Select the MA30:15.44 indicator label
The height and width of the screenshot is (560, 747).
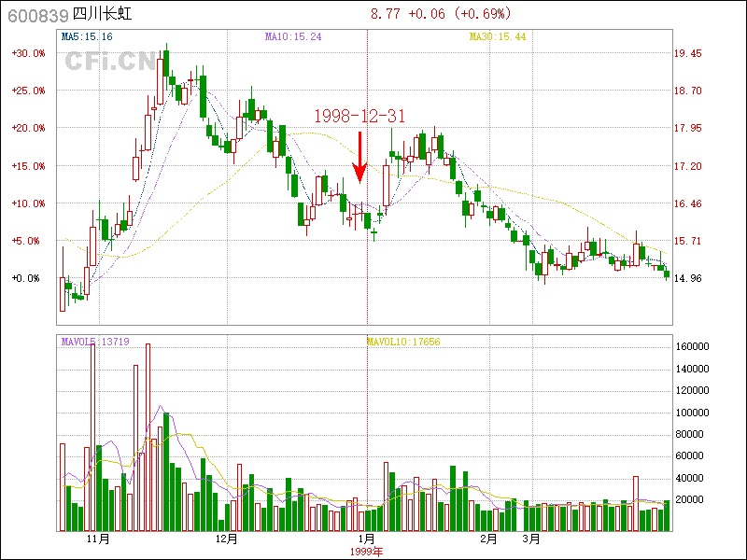498,36
